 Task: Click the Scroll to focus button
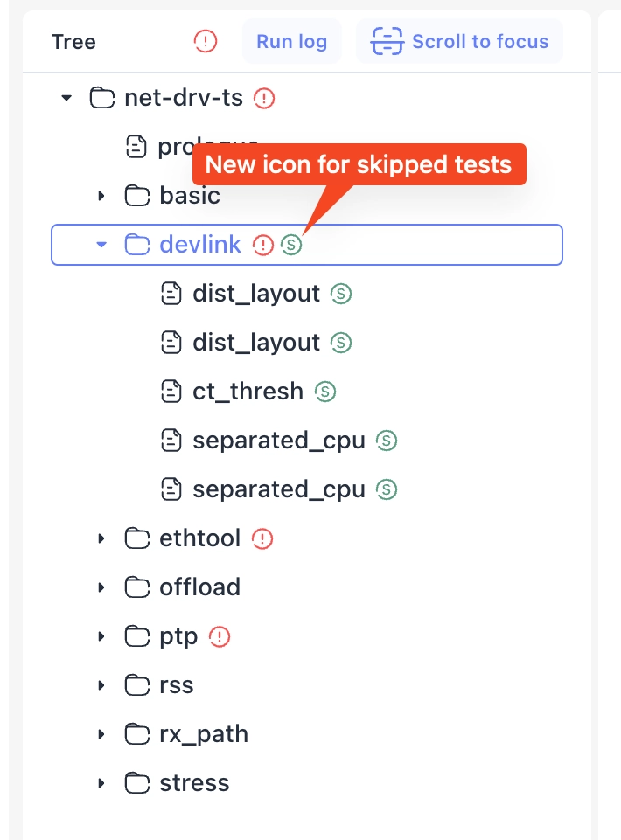(459, 41)
